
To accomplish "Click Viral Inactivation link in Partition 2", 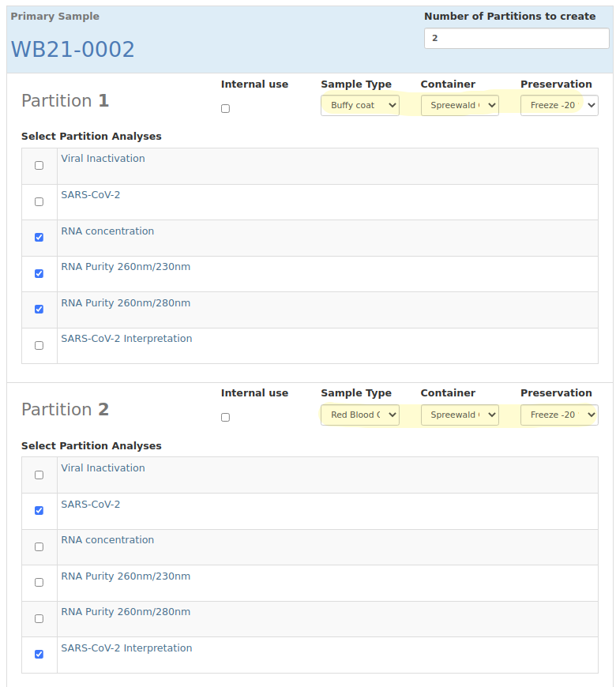I will [103, 468].
